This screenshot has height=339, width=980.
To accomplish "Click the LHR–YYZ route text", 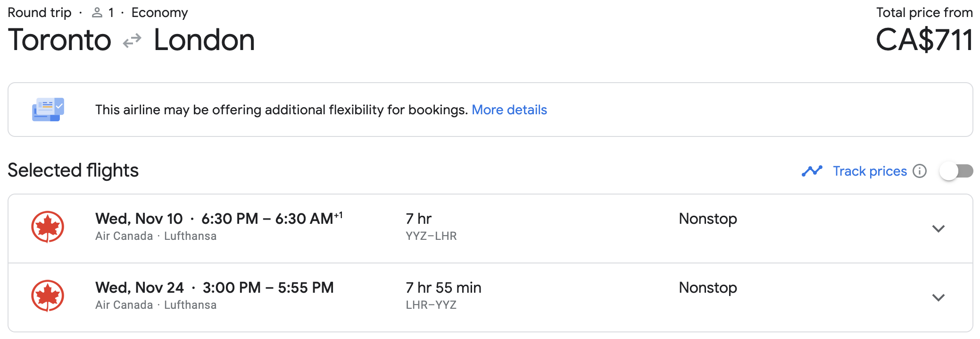I will coord(431,305).
